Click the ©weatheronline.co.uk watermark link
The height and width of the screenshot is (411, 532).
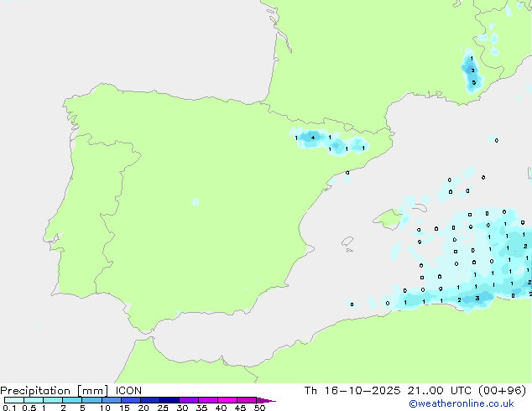(472, 403)
